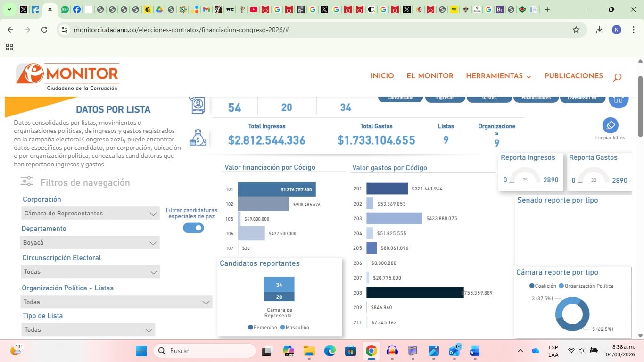The image size is (644, 362).
Task: Click the Monitor Ciudadano logo
Action: tap(67, 76)
